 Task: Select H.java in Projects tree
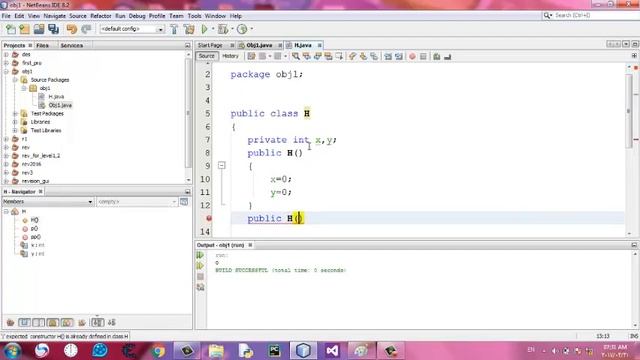[56, 97]
